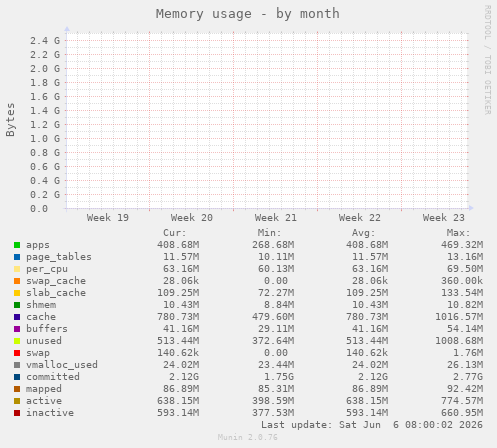Click the per_cpu pale yellow swatch
The height and width of the screenshot is (448, 497).
17,269
